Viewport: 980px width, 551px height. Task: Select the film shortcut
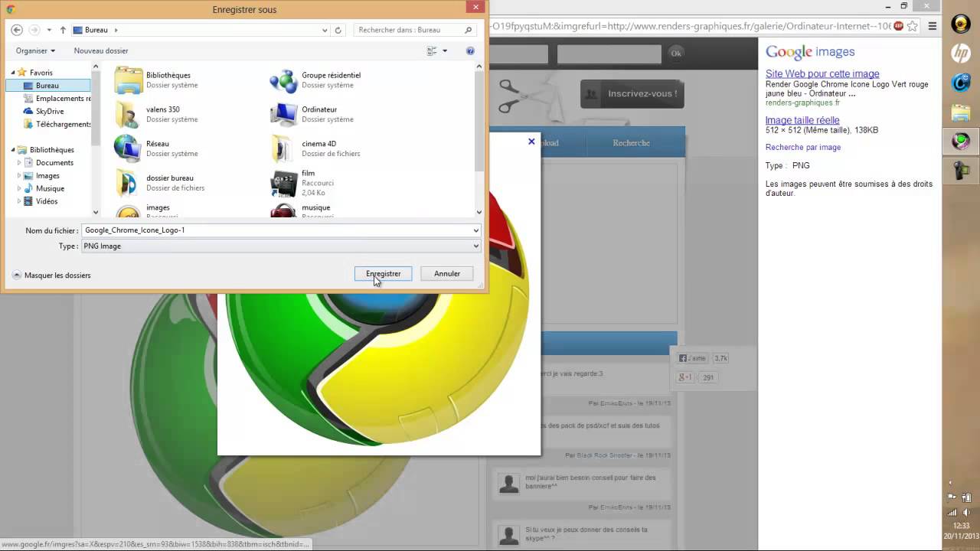pos(302,183)
